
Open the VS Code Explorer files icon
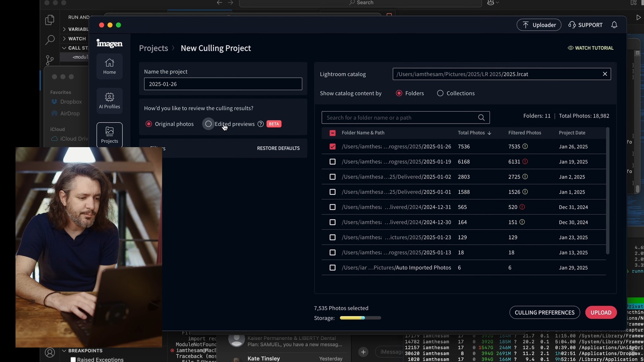coord(50,20)
